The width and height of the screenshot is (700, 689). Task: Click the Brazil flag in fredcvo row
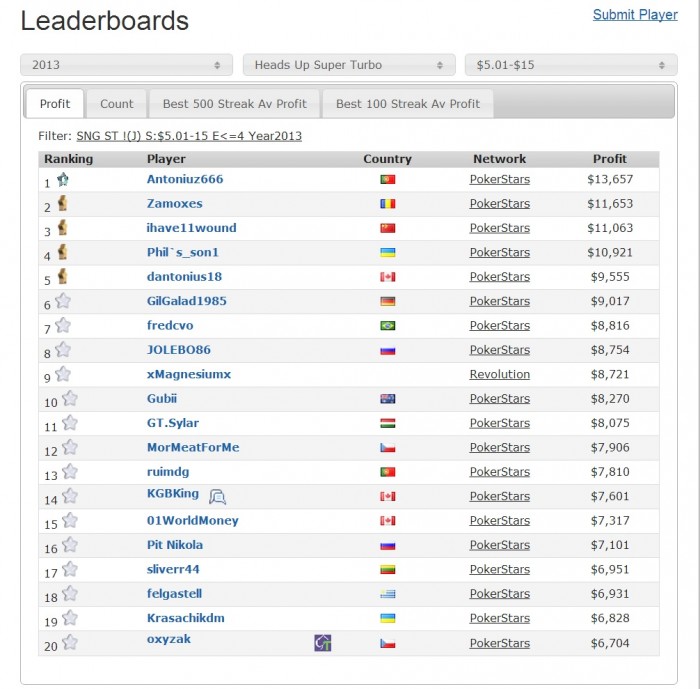point(388,326)
